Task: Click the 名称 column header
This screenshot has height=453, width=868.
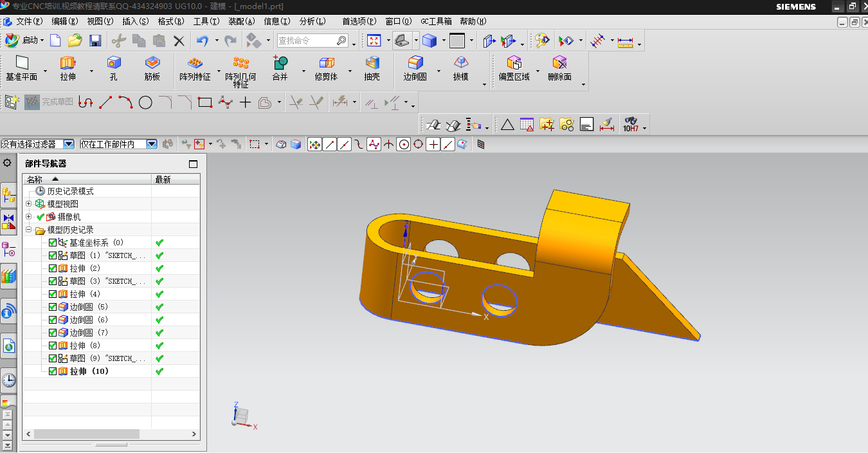Action: [35, 180]
